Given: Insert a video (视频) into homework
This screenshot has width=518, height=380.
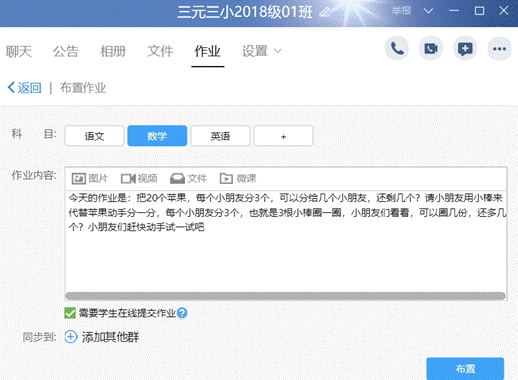Looking at the screenshot, I should (139, 178).
